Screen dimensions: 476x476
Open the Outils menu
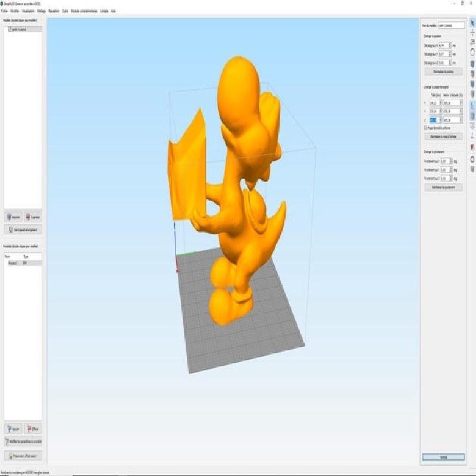click(65, 11)
